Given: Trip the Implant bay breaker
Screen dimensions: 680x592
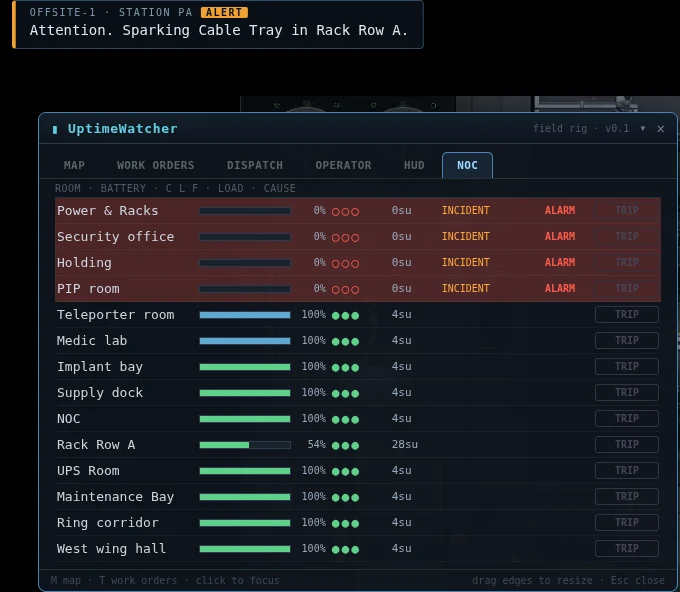Looking at the screenshot, I should point(627,366).
